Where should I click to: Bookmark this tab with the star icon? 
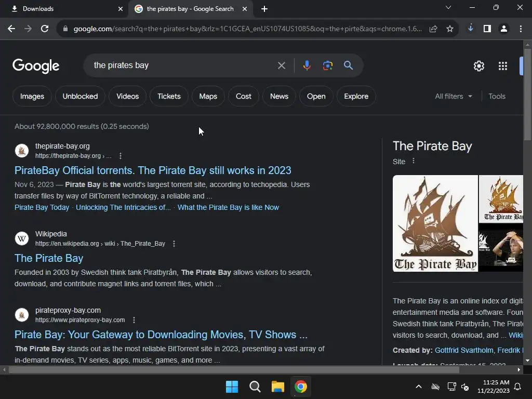[450, 29]
